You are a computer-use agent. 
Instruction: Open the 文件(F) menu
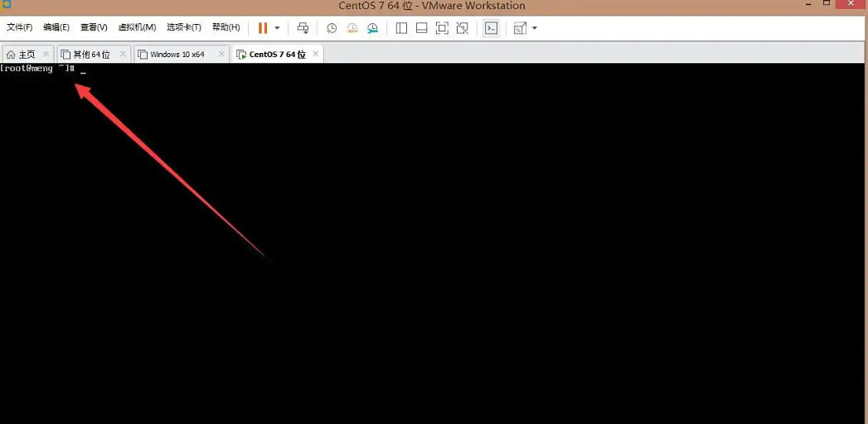pyautogui.click(x=19, y=27)
